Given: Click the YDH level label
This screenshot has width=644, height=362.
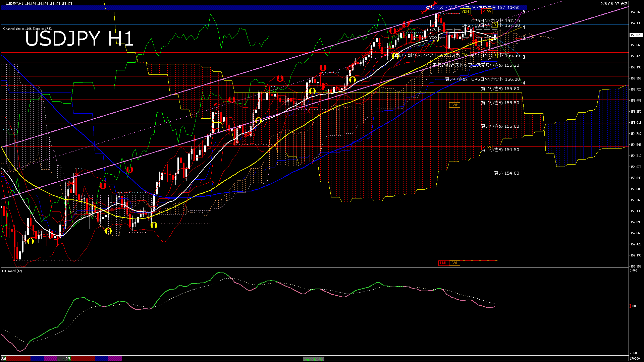Looking at the screenshot, I should click(x=465, y=11).
